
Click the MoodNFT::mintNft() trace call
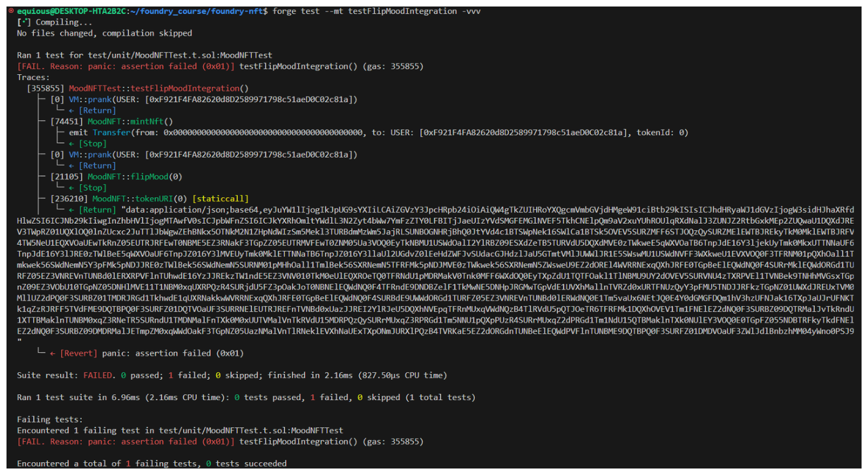pyautogui.click(x=130, y=122)
